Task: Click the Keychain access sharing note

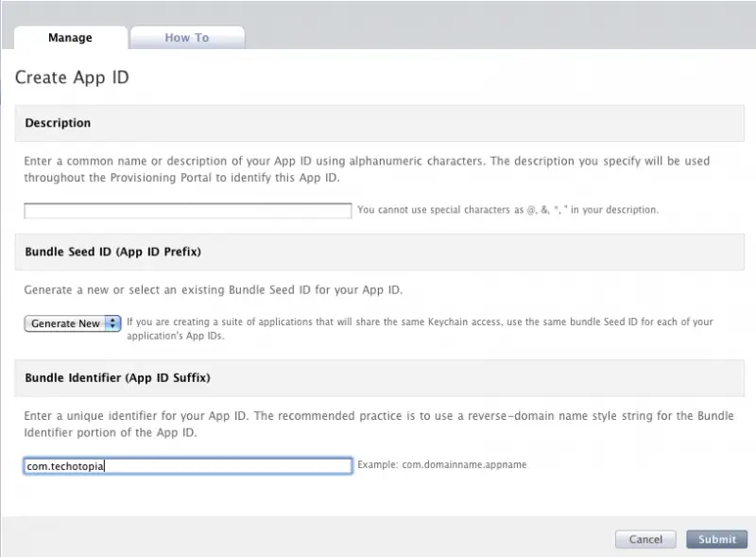Action: [x=420, y=328]
